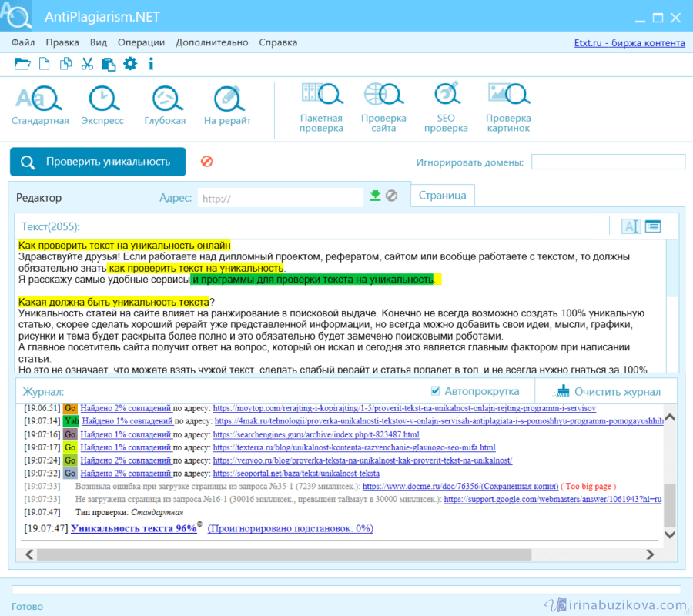
Task: Run the Глубокая deep check
Action: [x=165, y=99]
